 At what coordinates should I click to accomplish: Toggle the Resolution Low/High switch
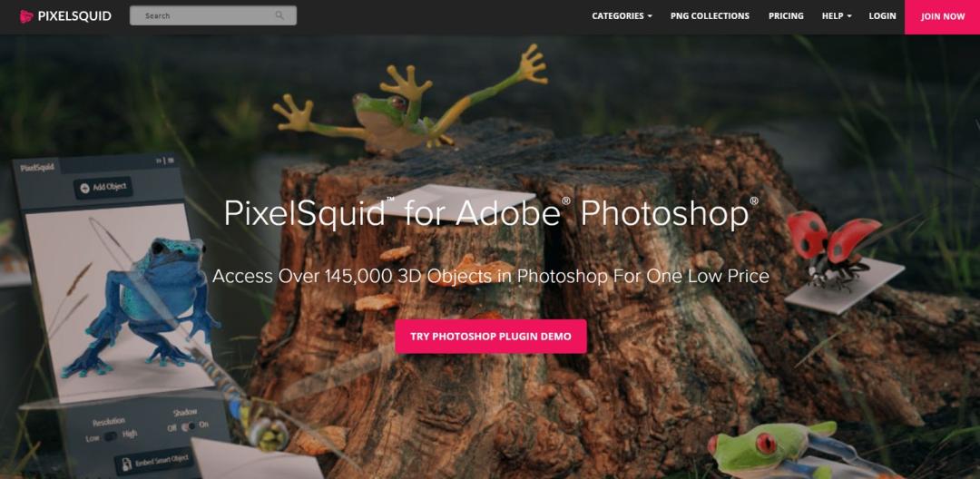111,436
